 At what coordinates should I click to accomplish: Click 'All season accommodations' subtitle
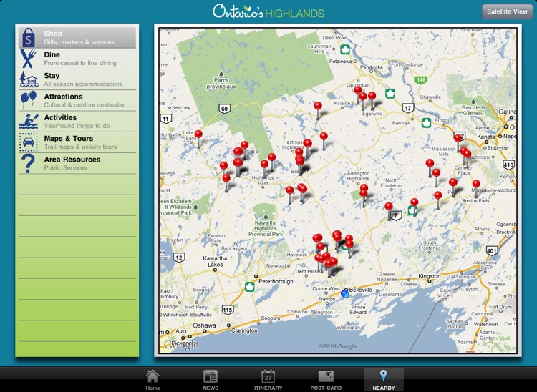83,84
